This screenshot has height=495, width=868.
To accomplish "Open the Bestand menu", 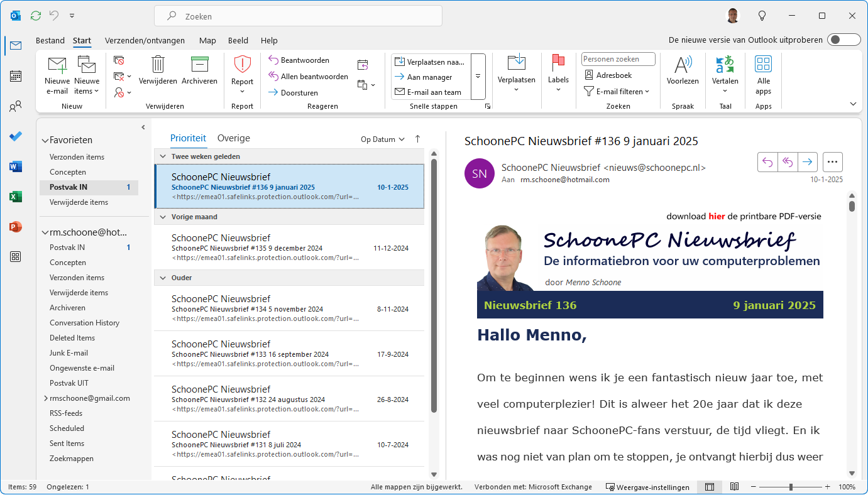I will click(x=50, y=40).
